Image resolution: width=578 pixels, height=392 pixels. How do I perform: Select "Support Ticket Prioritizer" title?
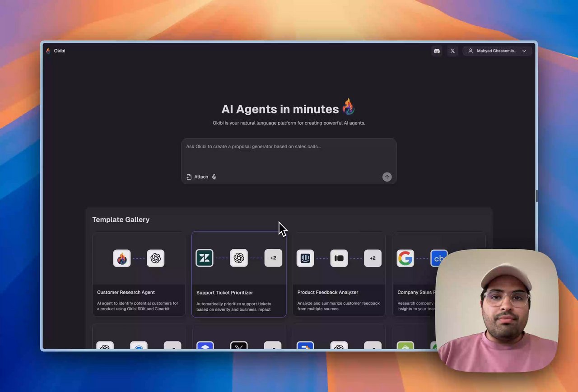tap(224, 293)
